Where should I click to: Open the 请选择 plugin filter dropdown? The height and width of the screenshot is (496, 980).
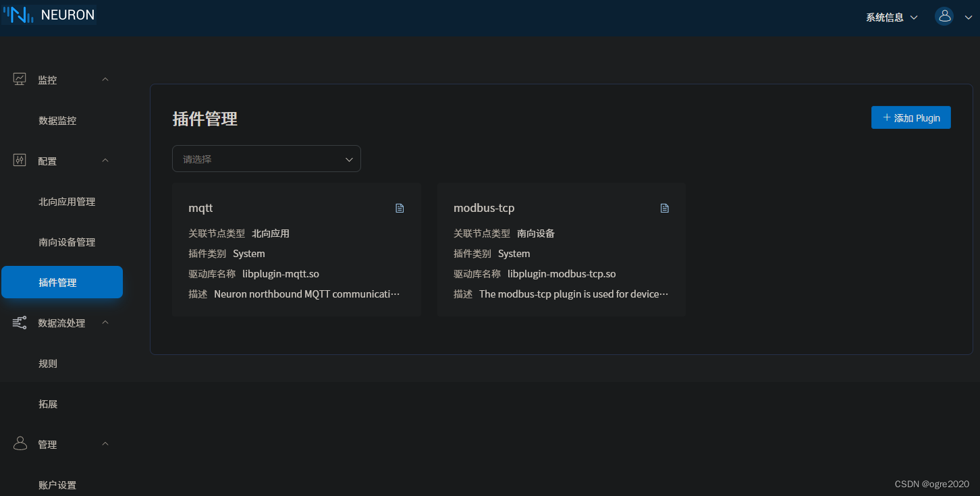click(x=266, y=159)
